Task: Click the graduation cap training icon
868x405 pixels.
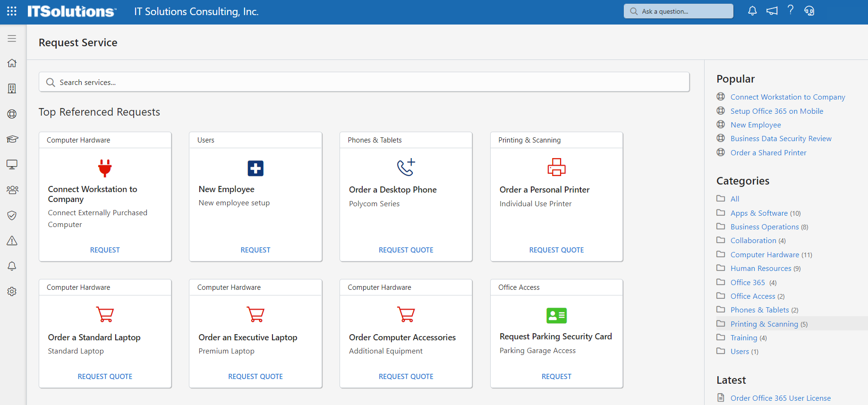Action: pyautogui.click(x=12, y=139)
